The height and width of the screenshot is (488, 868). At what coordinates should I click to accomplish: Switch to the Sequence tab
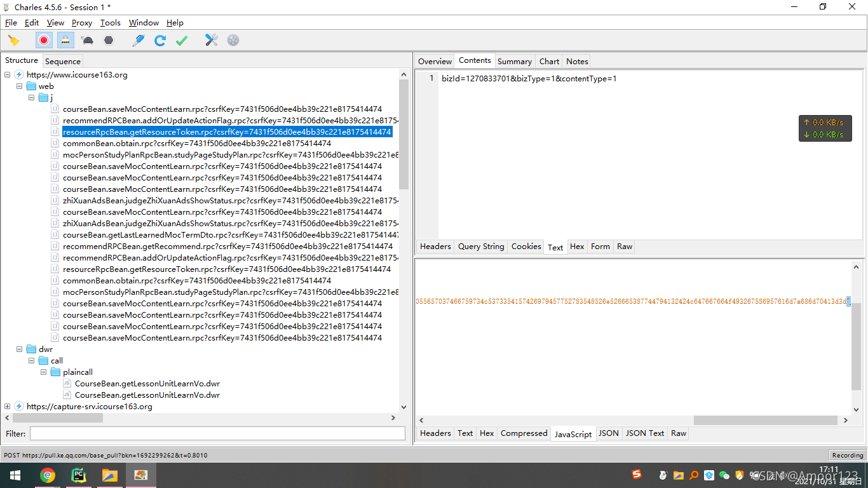63,62
